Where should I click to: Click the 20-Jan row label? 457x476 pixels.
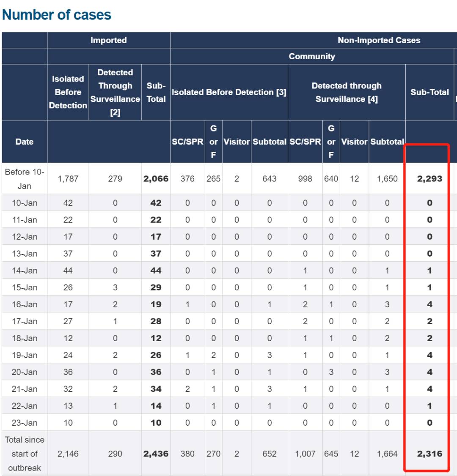point(25,372)
